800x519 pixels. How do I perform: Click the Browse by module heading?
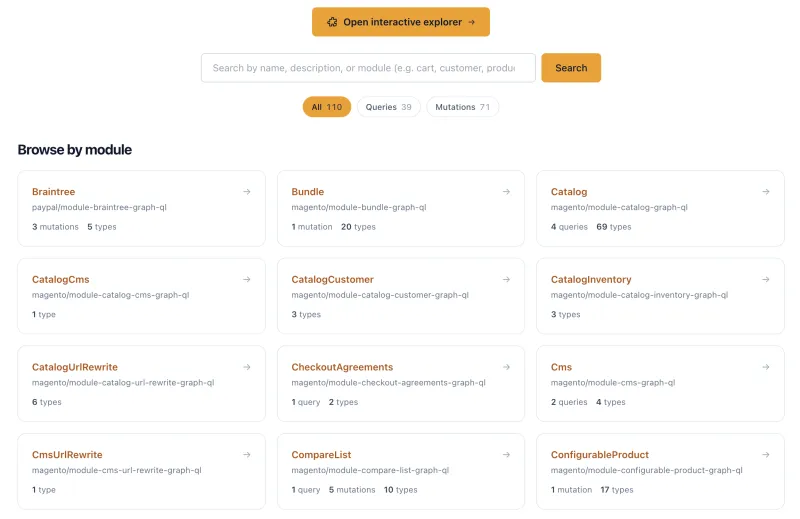click(x=74, y=150)
